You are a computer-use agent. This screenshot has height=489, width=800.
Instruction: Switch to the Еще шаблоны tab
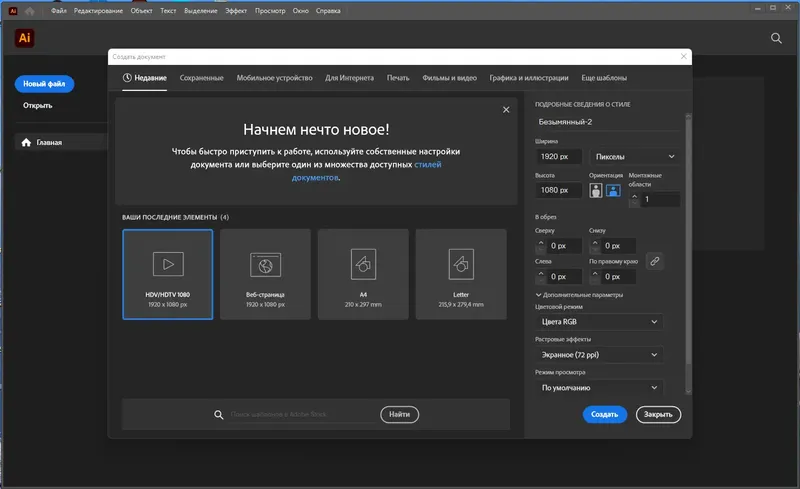[x=604, y=78]
